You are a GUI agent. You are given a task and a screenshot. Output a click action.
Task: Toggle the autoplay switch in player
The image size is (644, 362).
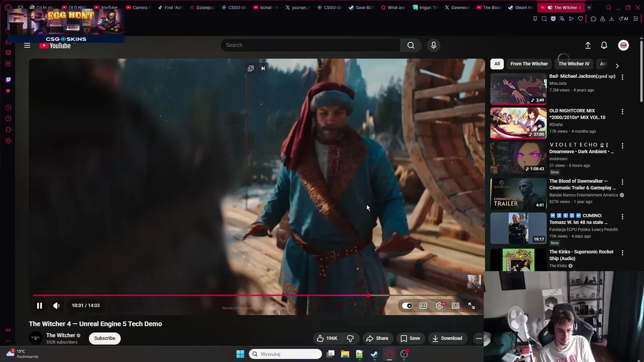407,306
